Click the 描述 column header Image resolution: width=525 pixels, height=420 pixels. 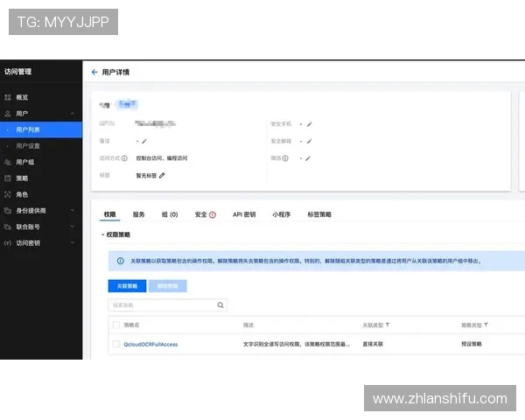(248, 325)
